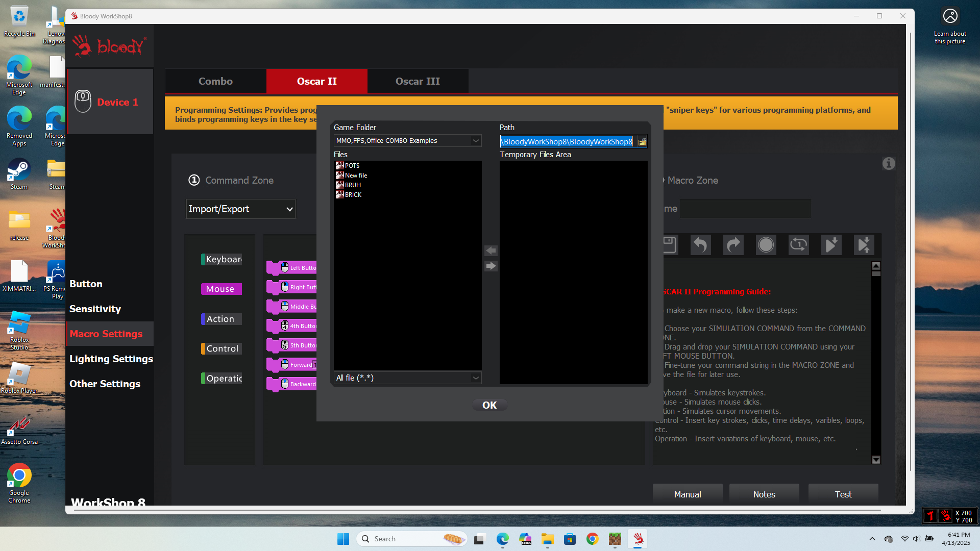Switch to the Oscar III tab
Image resolution: width=980 pixels, height=551 pixels.
(x=417, y=82)
